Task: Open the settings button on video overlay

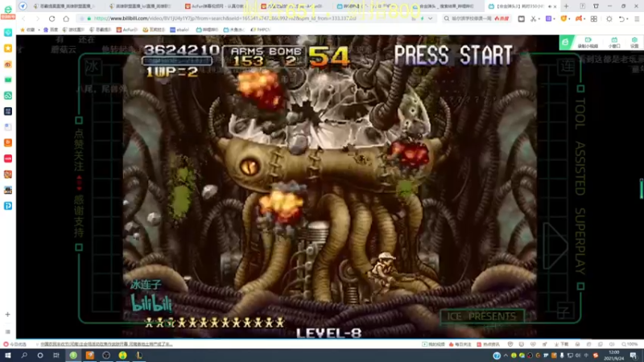Action: (634, 43)
